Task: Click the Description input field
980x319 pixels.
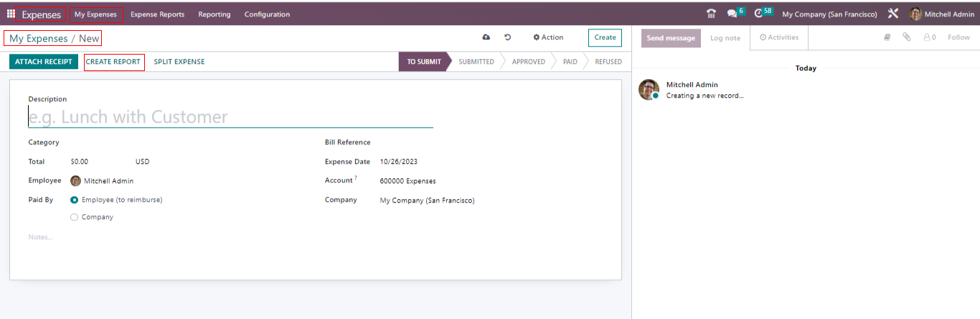Action: coord(230,117)
